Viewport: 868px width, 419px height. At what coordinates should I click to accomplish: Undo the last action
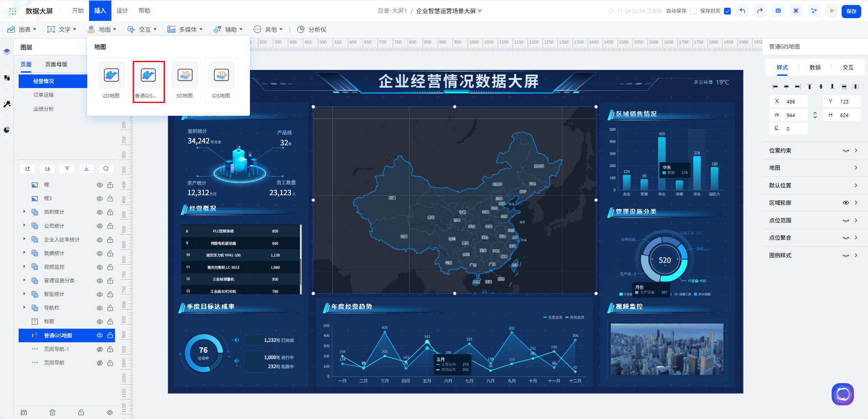(x=743, y=11)
